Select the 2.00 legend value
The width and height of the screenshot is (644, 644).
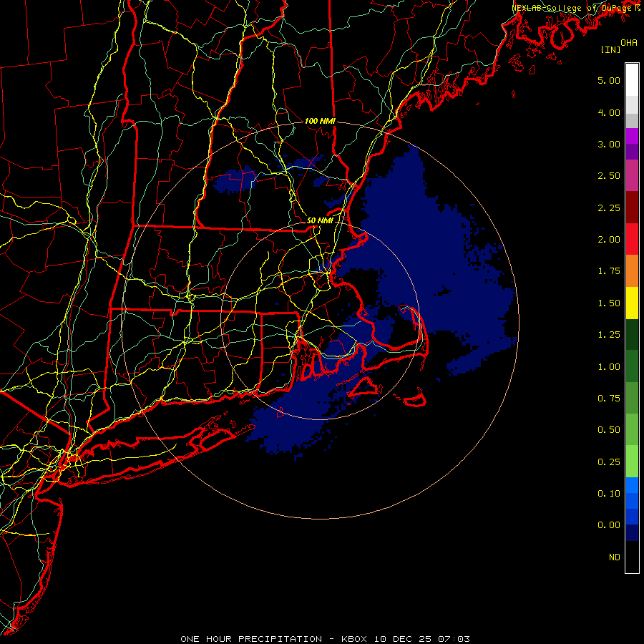pos(609,240)
